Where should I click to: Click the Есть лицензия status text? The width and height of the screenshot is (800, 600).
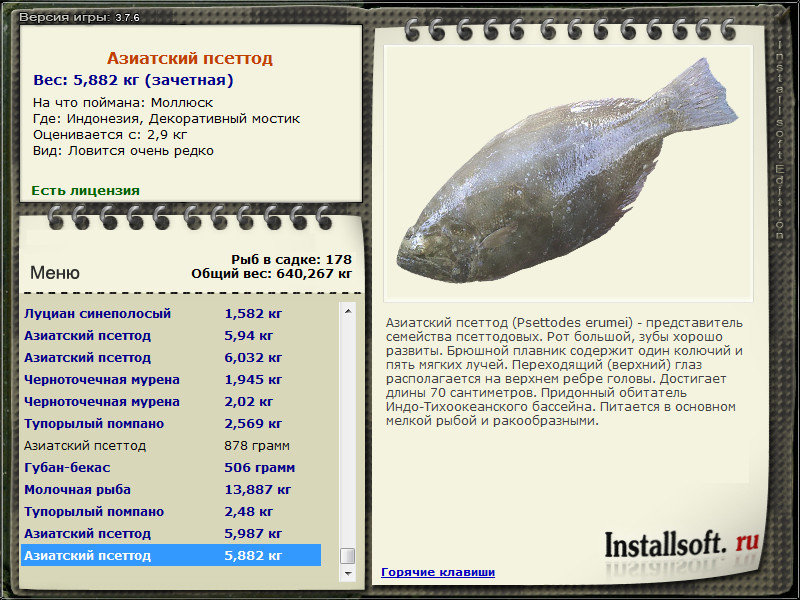(86, 190)
